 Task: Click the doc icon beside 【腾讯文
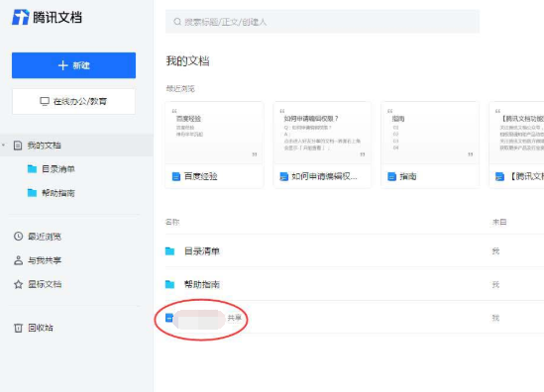(499, 176)
